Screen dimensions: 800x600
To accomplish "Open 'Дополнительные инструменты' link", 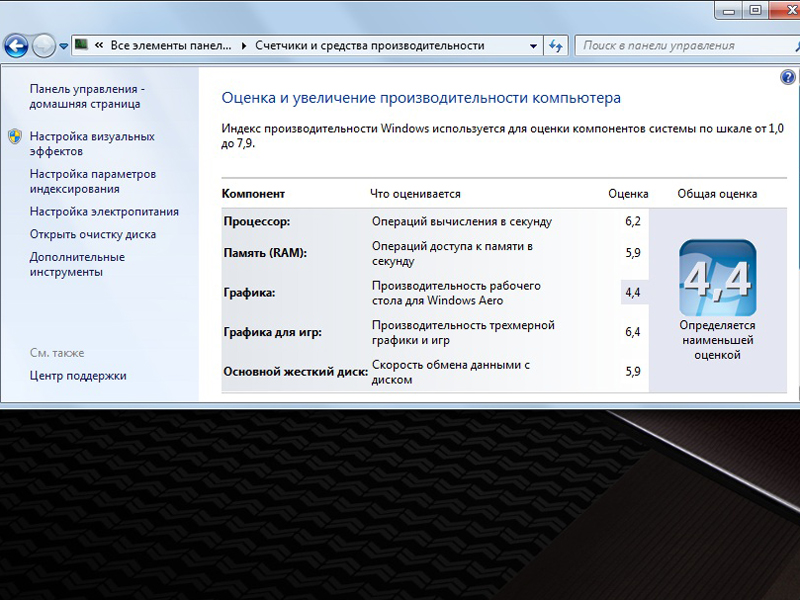I will click(77, 264).
